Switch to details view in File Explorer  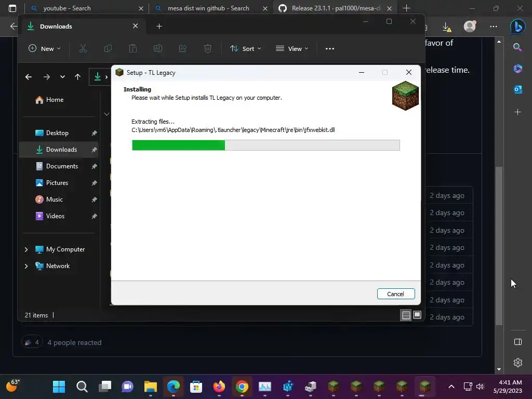pyautogui.click(x=406, y=315)
